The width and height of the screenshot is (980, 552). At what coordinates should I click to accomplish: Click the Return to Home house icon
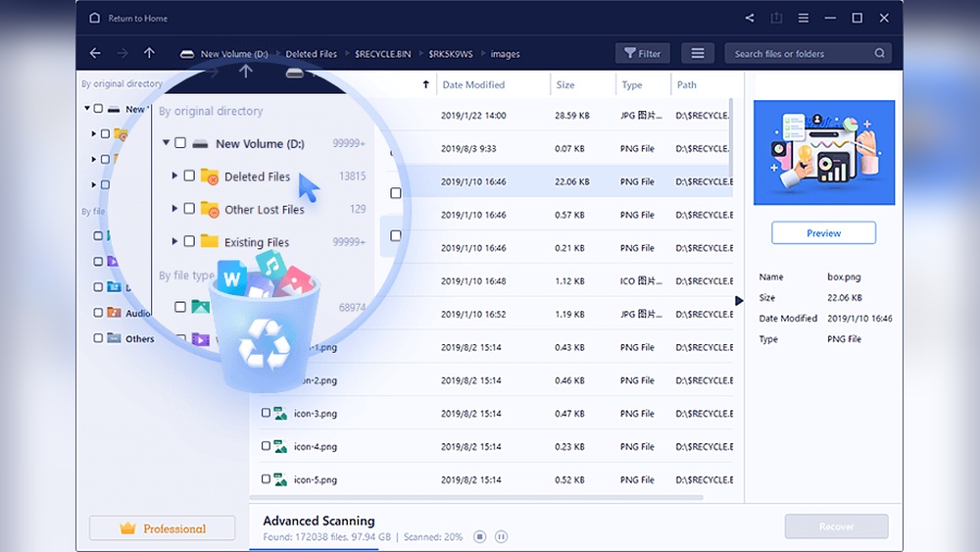[x=94, y=18]
